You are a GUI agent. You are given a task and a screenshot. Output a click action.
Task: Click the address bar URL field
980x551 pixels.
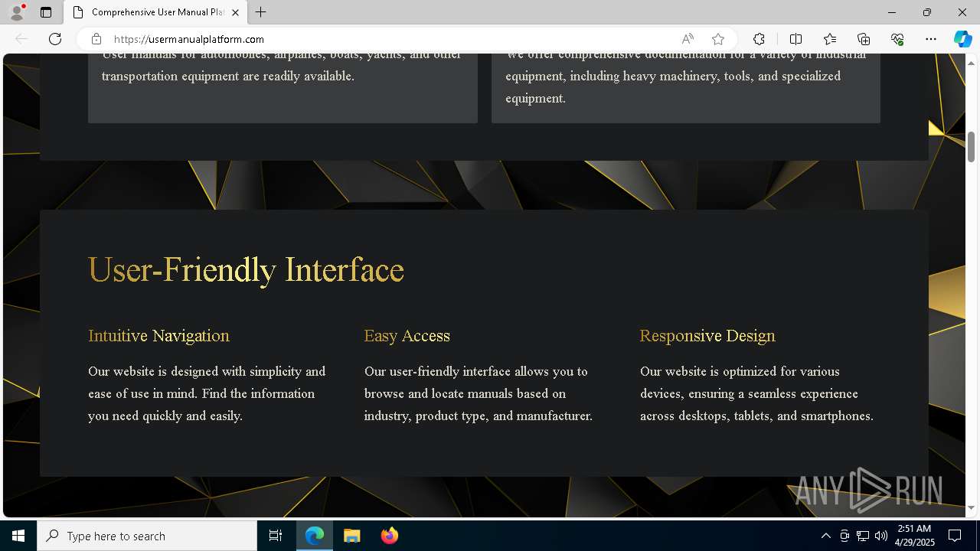390,39
